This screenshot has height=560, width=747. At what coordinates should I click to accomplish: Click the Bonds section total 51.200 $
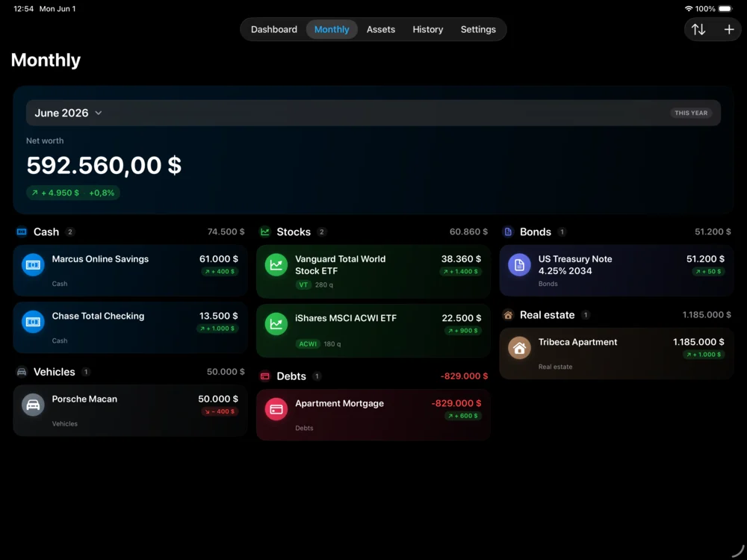click(713, 232)
